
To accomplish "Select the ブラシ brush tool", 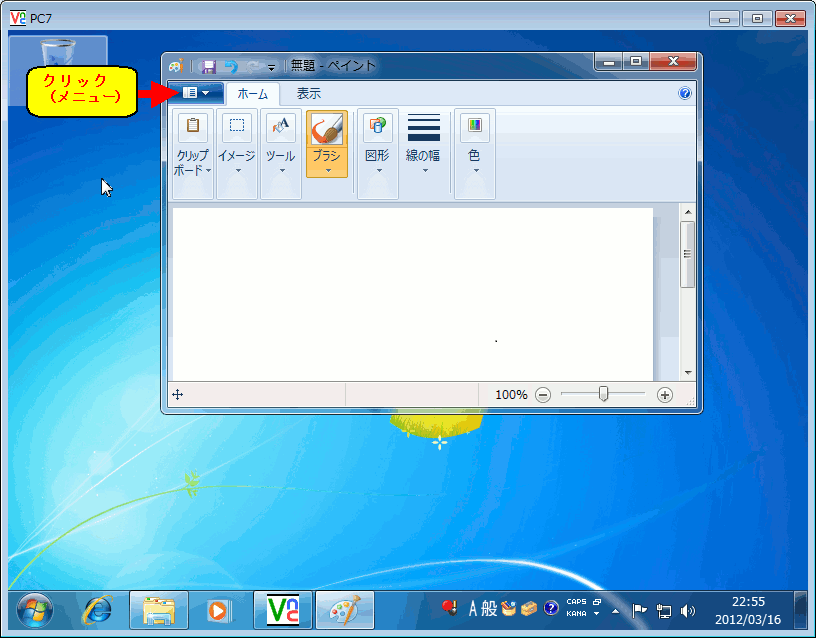I will [x=327, y=129].
